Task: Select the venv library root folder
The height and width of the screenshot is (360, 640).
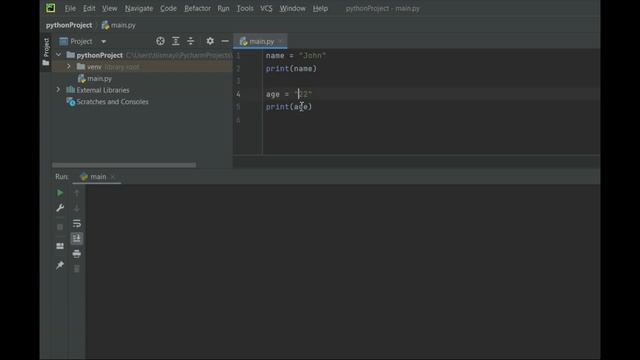Action: click(x=108, y=67)
